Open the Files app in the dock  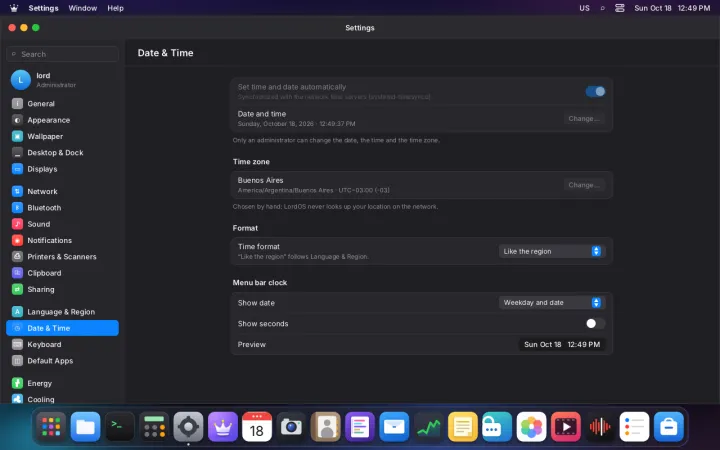pos(85,427)
